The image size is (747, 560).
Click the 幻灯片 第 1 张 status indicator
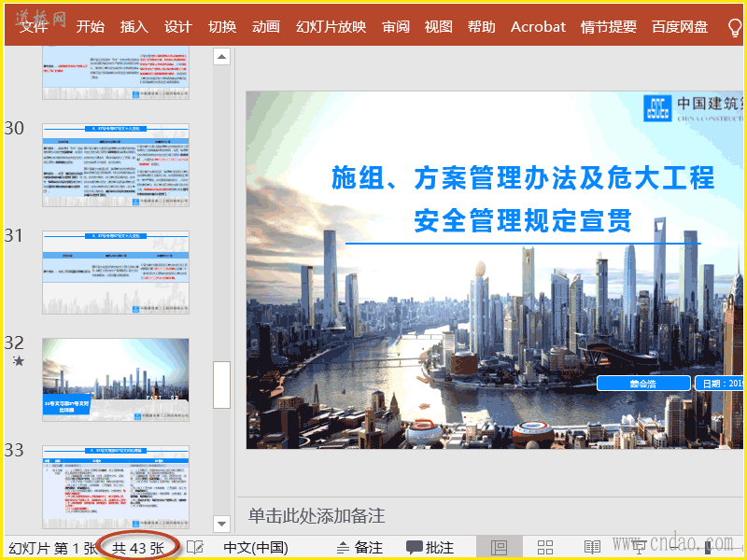pyautogui.click(x=53, y=548)
